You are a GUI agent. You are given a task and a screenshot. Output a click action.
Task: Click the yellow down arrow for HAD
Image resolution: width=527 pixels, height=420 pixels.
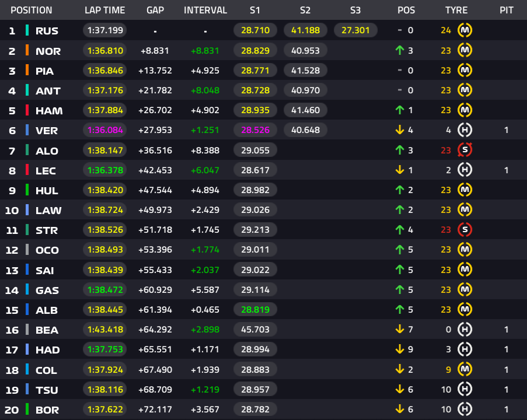[x=400, y=349]
